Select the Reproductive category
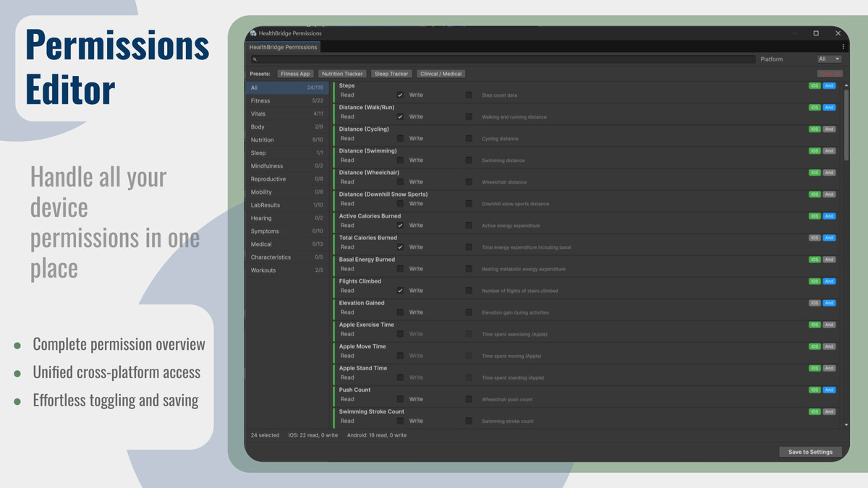The height and width of the screenshot is (488, 868). 287,179
